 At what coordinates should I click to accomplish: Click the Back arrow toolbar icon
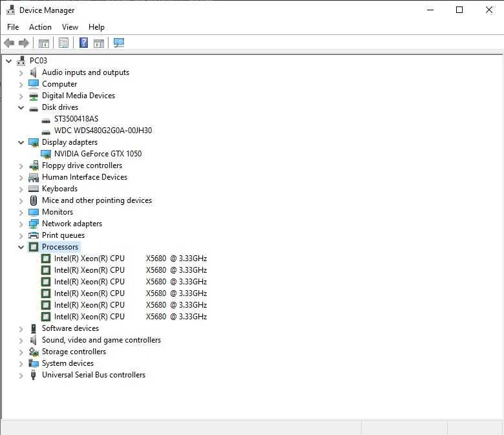pos(9,43)
